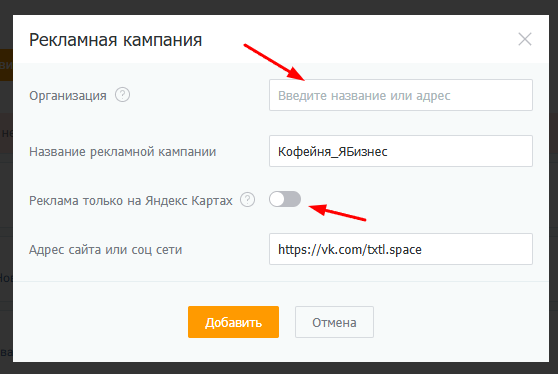Image resolution: width=558 pixels, height=374 pixels.
Task: Click the https://vk.com/txtl.space URL text
Action: (x=349, y=250)
